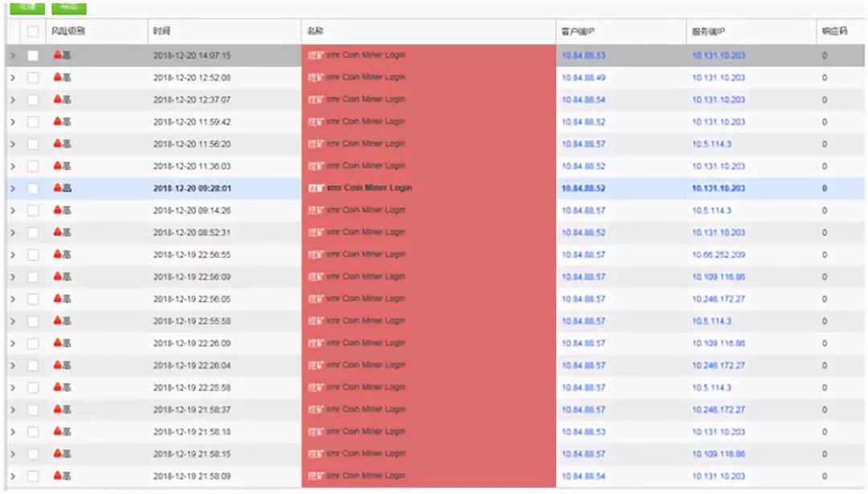Expand the 22:25:58 row details
This screenshot has height=494, width=868.
click(13, 387)
